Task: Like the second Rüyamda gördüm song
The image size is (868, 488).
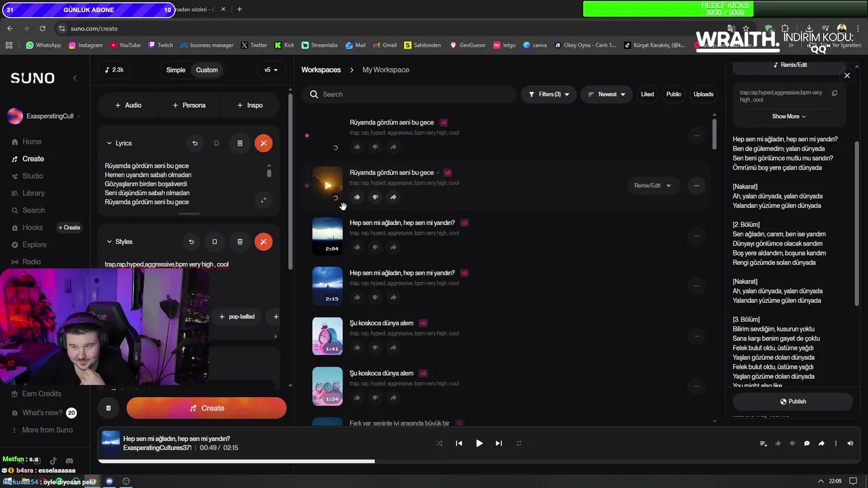Action: (357, 197)
